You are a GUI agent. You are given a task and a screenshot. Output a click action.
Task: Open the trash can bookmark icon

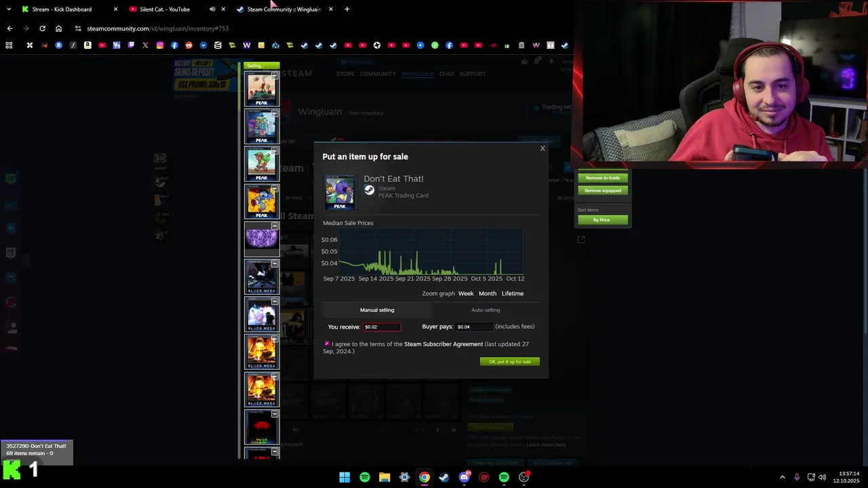[521, 45]
